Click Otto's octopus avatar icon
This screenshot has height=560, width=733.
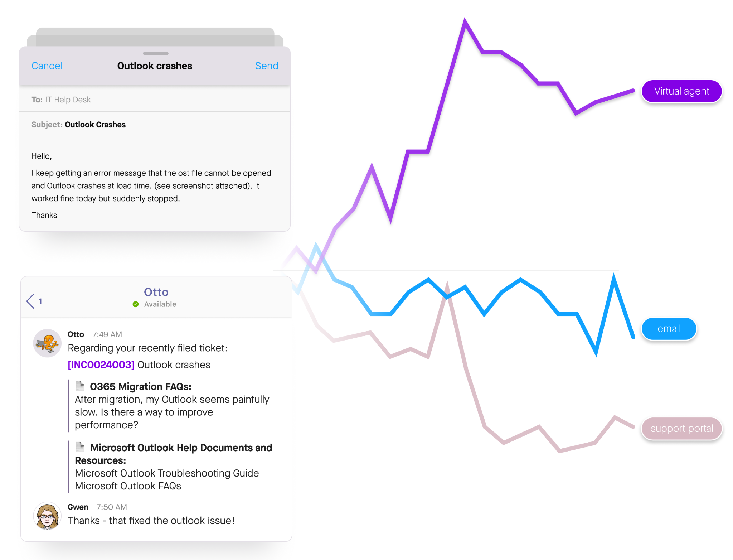tap(47, 343)
